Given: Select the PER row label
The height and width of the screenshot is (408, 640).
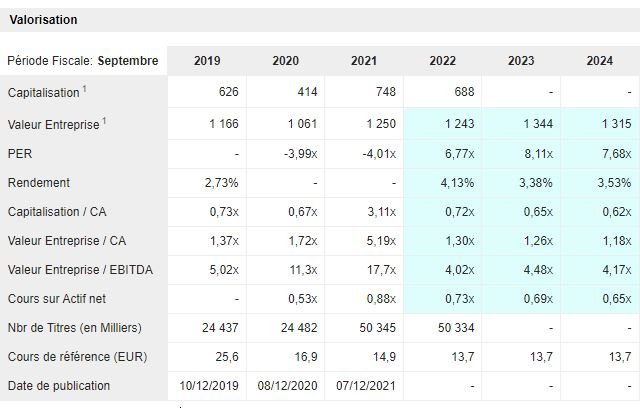Looking at the screenshot, I should 19,155.
